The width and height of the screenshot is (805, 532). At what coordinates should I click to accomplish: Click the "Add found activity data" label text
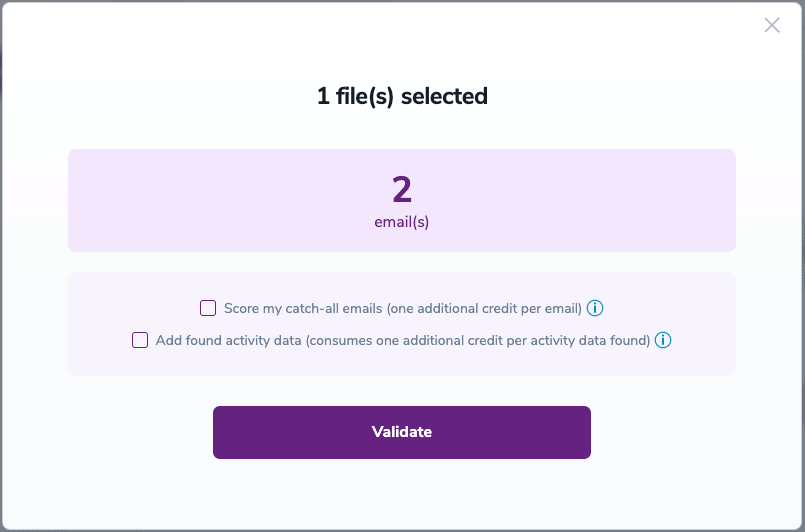coord(228,340)
